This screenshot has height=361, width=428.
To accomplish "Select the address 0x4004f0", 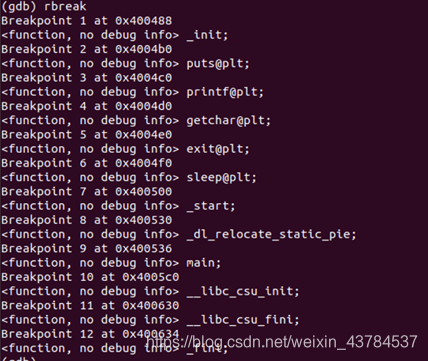I will 144,163.
